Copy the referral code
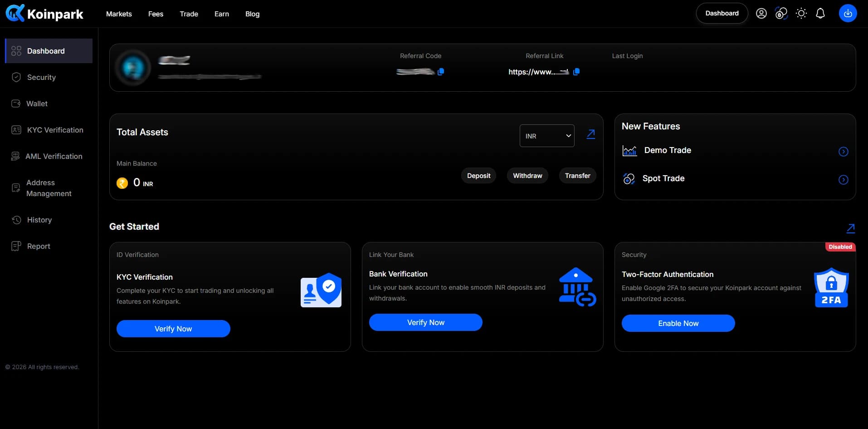This screenshot has width=868, height=429. pyautogui.click(x=441, y=72)
